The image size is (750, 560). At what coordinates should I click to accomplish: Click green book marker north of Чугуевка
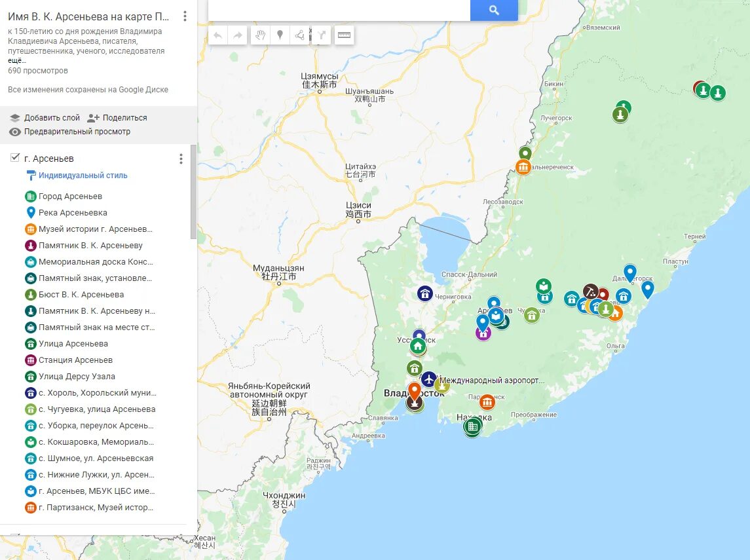[x=544, y=286]
